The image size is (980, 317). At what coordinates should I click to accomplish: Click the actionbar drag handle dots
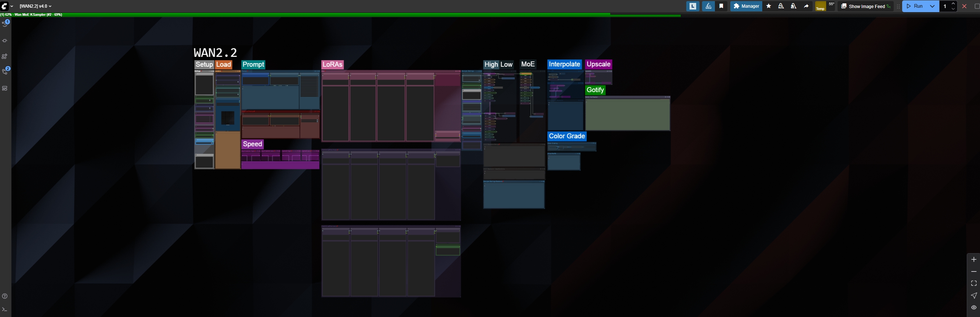[x=898, y=6]
